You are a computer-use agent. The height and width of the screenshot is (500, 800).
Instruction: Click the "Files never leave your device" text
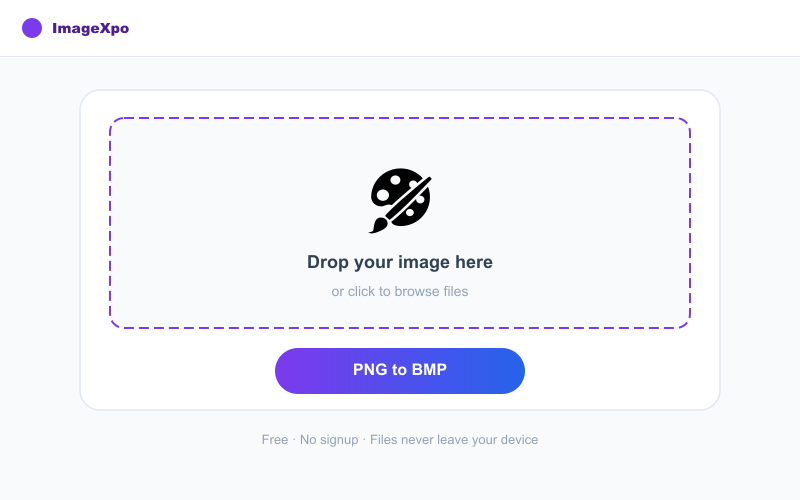[454, 440]
